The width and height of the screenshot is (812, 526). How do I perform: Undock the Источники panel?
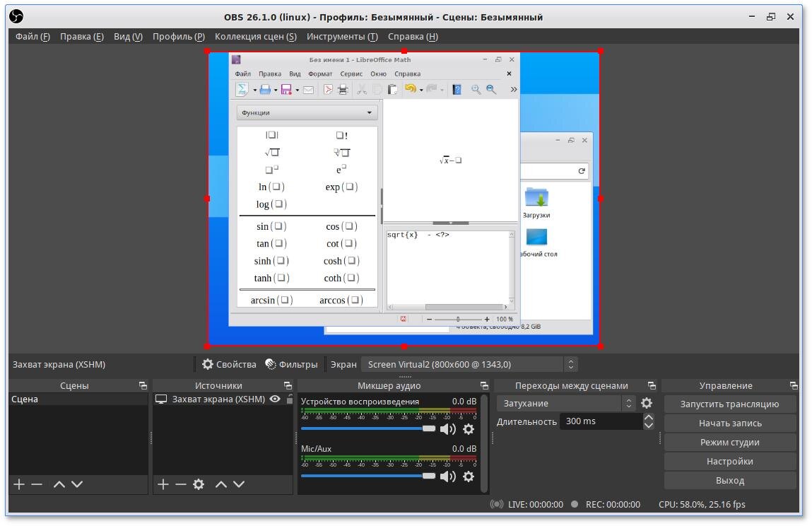[x=288, y=385]
